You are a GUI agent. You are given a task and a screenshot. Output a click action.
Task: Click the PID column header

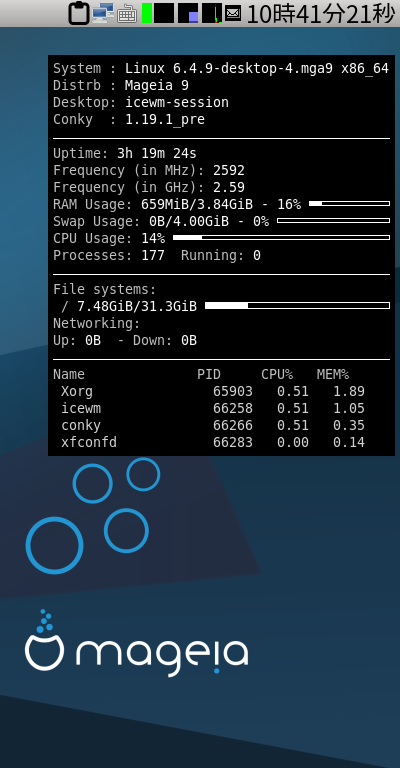(x=209, y=375)
